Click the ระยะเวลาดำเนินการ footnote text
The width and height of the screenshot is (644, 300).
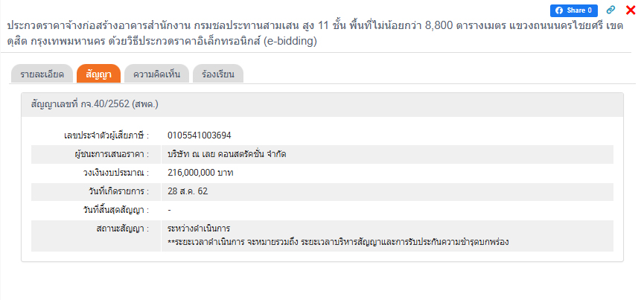click(342, 242)
